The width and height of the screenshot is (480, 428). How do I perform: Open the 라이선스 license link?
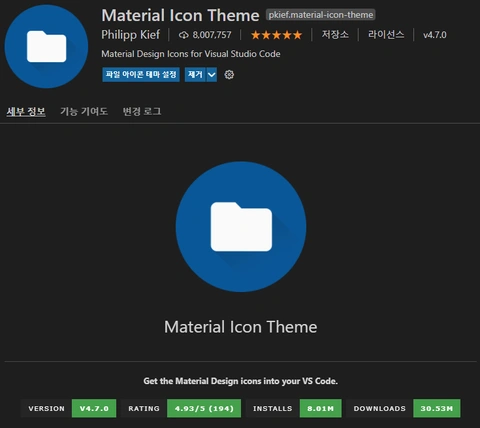point(386,35)
